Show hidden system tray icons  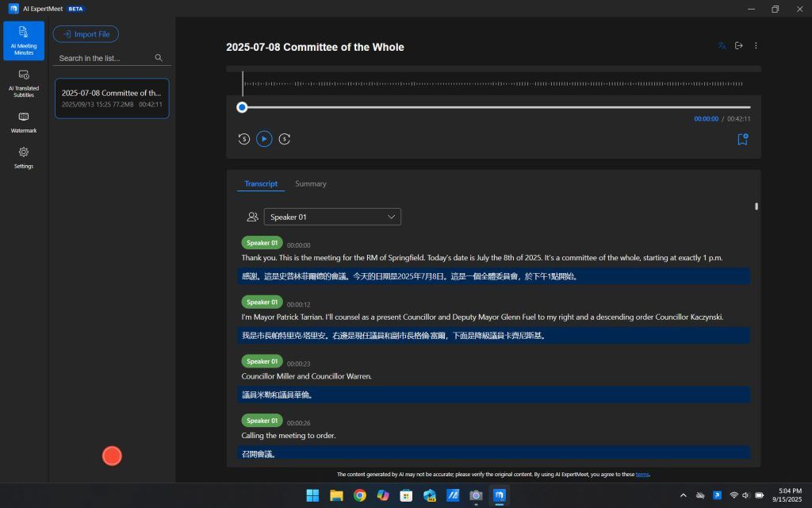tap(683, 495)
